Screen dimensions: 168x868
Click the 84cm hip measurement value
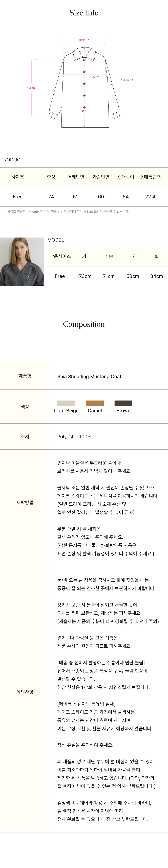(157, 276)
